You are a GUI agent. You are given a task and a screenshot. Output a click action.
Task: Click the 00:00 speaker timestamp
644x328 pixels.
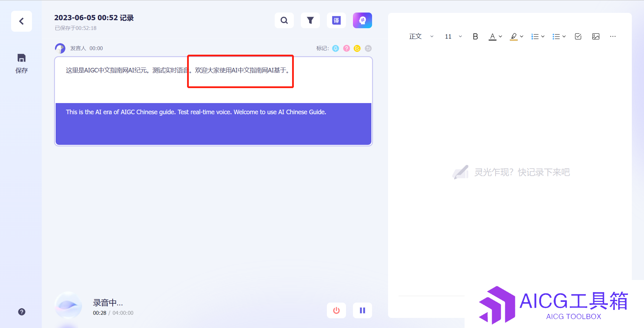click(96, 48)
